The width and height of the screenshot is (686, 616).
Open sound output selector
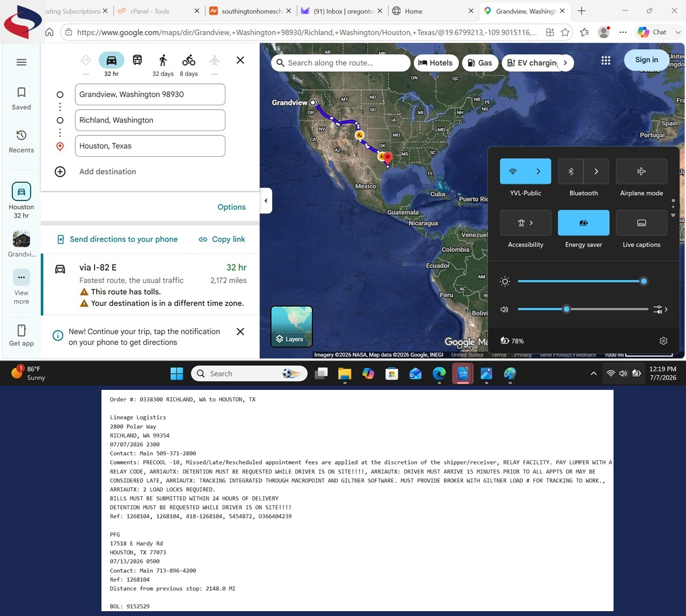click(x=661, y=309)
